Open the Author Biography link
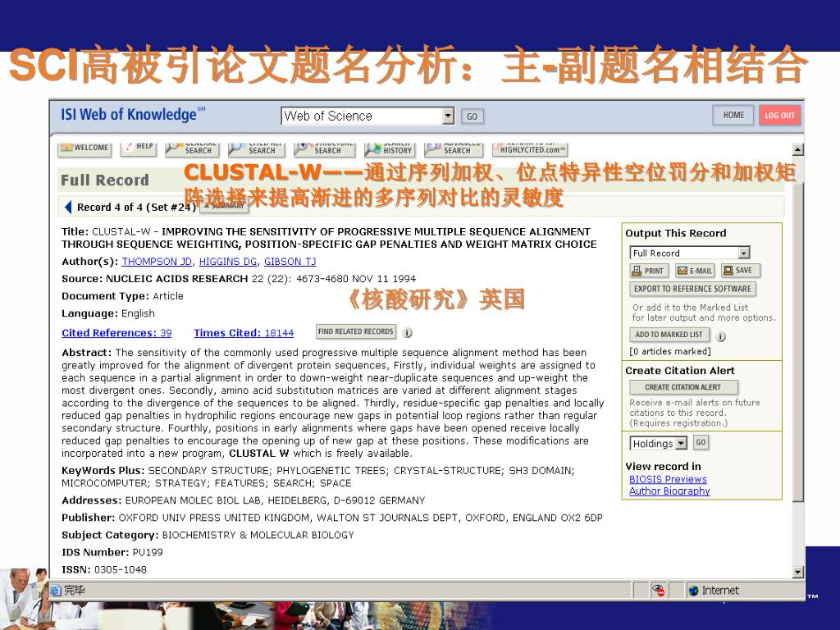Image resolution: width=840 pixels, height=630 pixels. click(669, 491)
